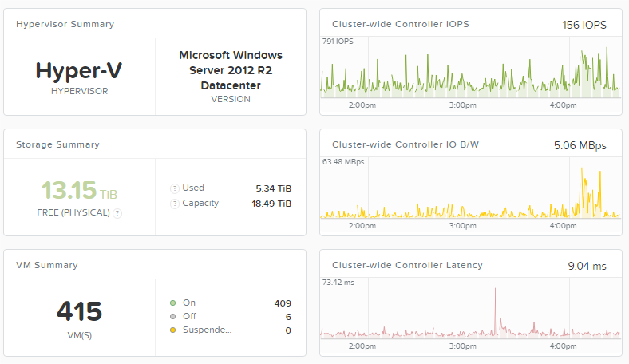
Task: Click the 9.04 ms latency value
Action: 587,266
